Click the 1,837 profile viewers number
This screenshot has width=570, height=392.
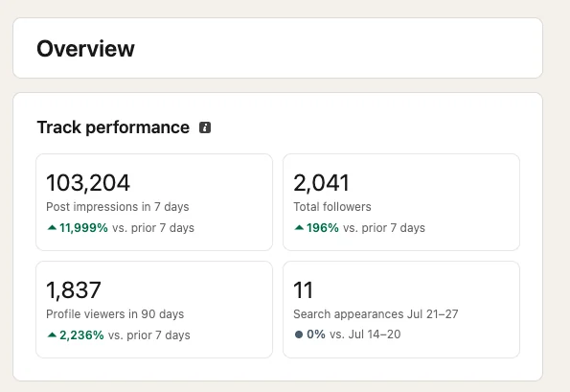tap(74, 289)
